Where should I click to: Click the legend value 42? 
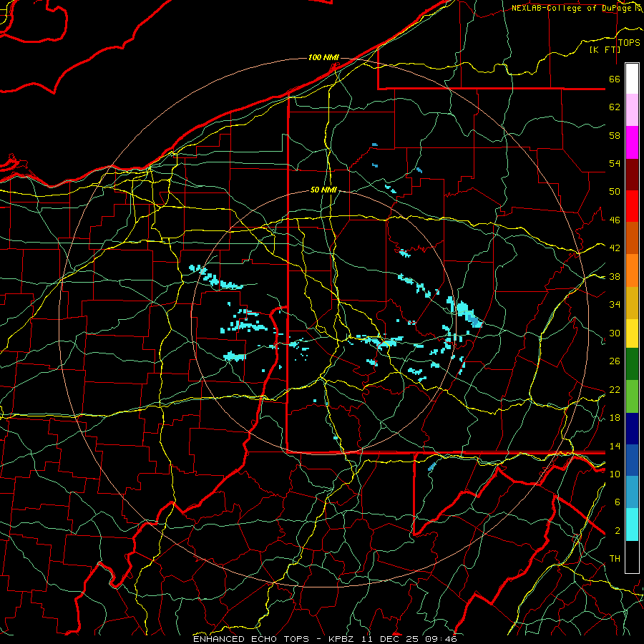615,248
